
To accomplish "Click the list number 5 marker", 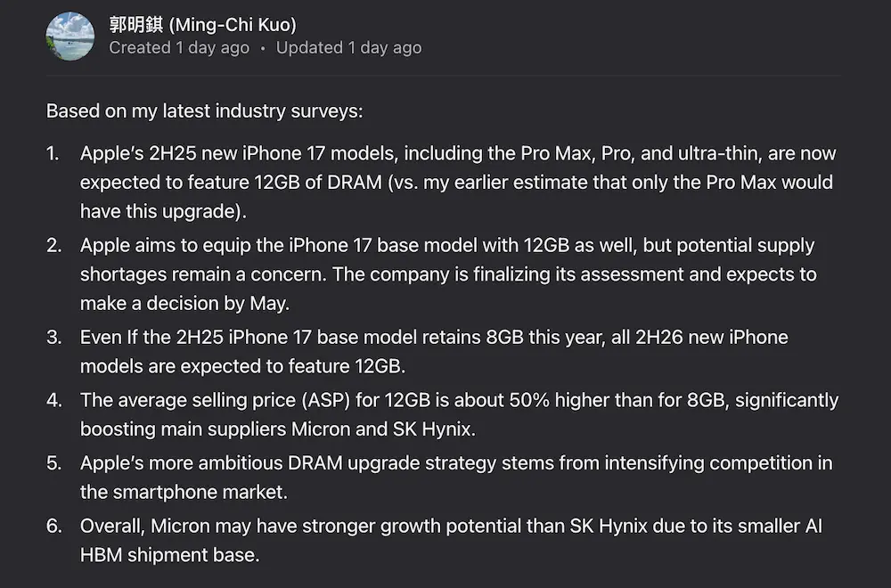I will click(x=53, y=462).
